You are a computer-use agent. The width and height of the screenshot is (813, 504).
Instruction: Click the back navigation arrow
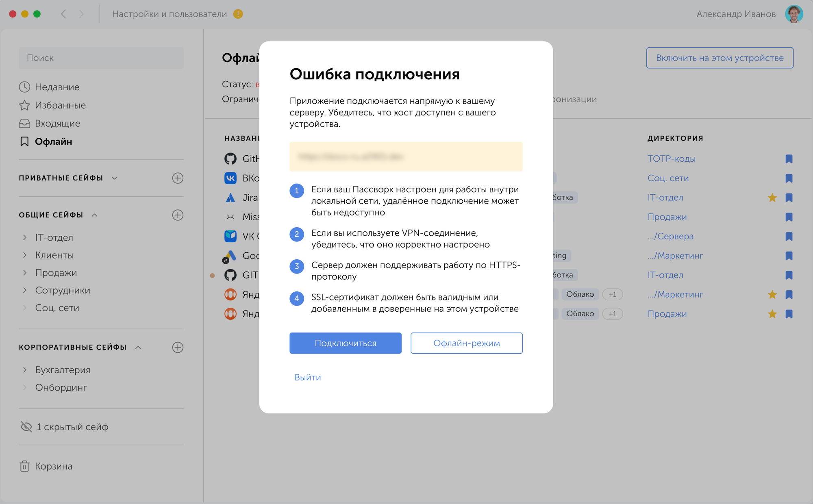(63, 14)
